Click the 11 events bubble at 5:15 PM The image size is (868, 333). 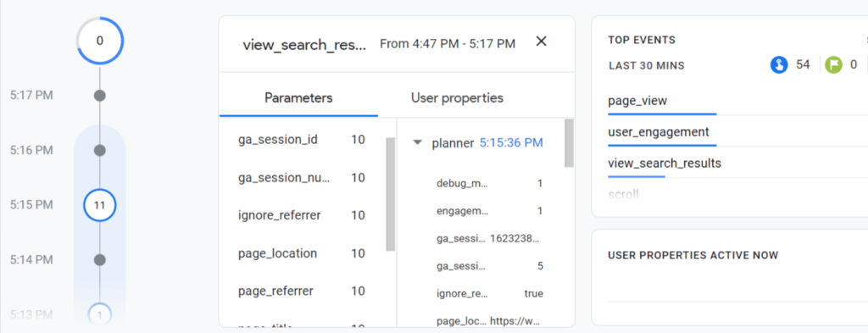pyautogui.click(x=100, y=205)
